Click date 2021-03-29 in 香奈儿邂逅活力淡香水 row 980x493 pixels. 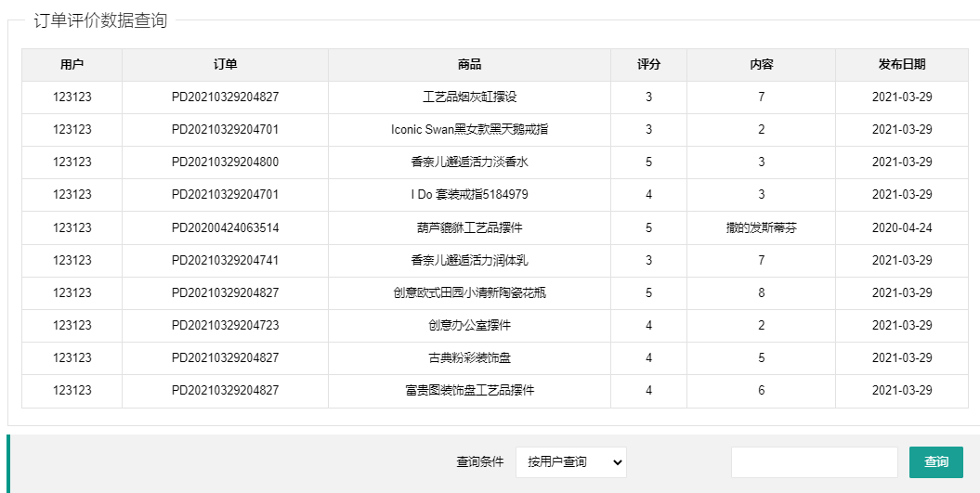coord(902,162)
